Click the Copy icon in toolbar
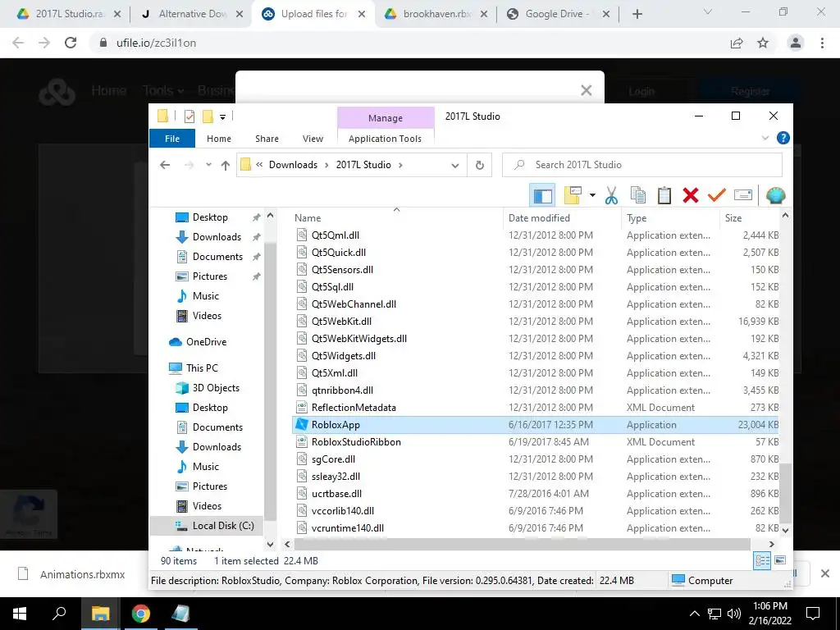Screen dimensions: 840x630 (x=637, y=195)
